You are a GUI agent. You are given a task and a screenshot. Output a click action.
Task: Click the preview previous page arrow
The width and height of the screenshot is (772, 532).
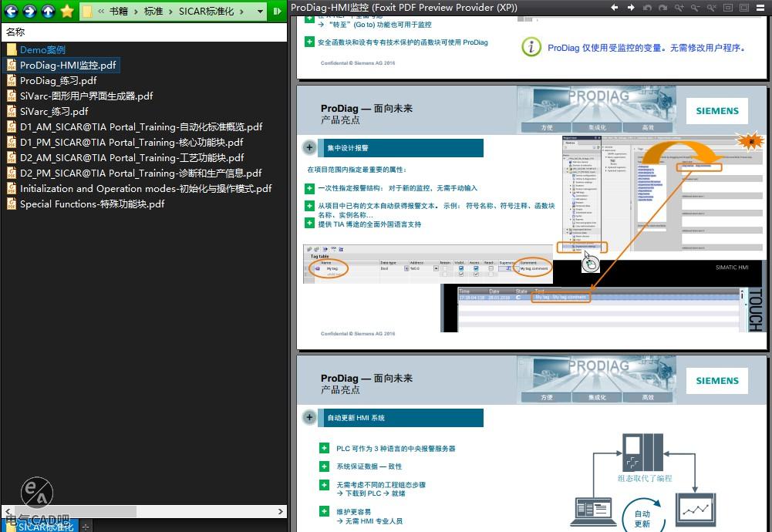coord(615,8)
